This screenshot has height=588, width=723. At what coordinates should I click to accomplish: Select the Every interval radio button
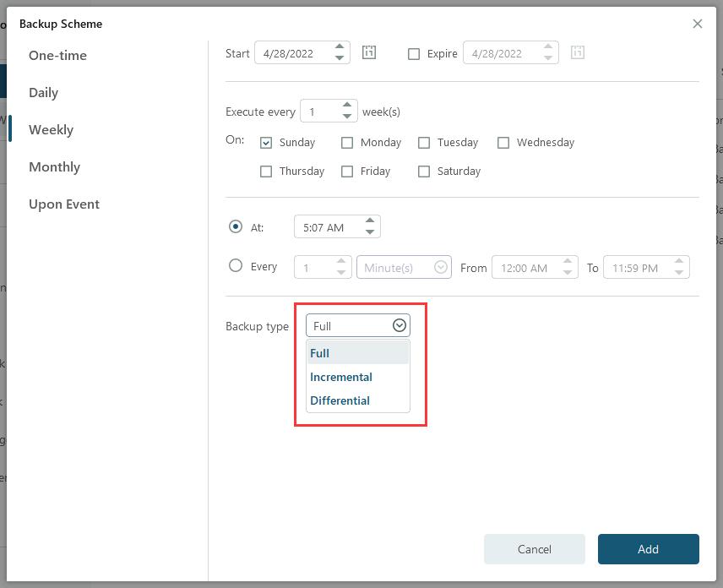[x=236, y=265]
